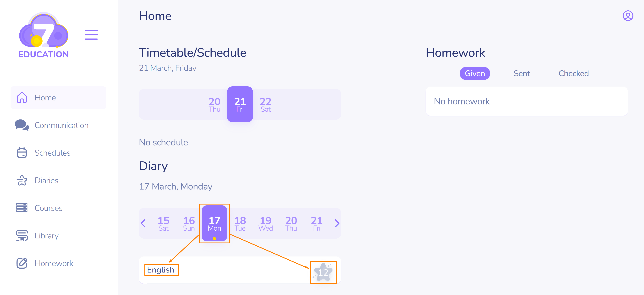Click the Home house icon
This screenshot has height=295, width=644.
pos(22,98)
